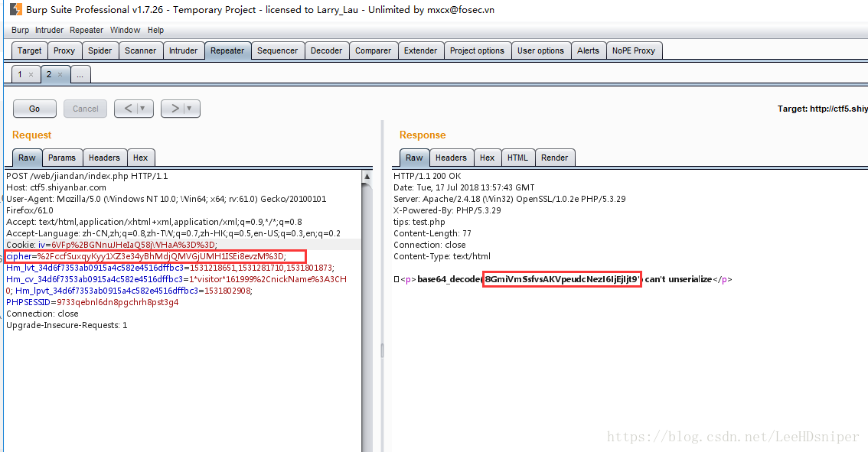
Task: Click the Host: ctf5.shiyanbar.com header
Action: point(56,187)
